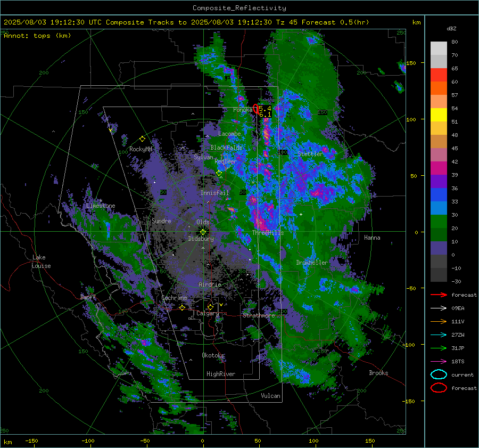This screenshot has width=479, height=448.
Task: Click the Stettler town label
Action: click(310, 154)
